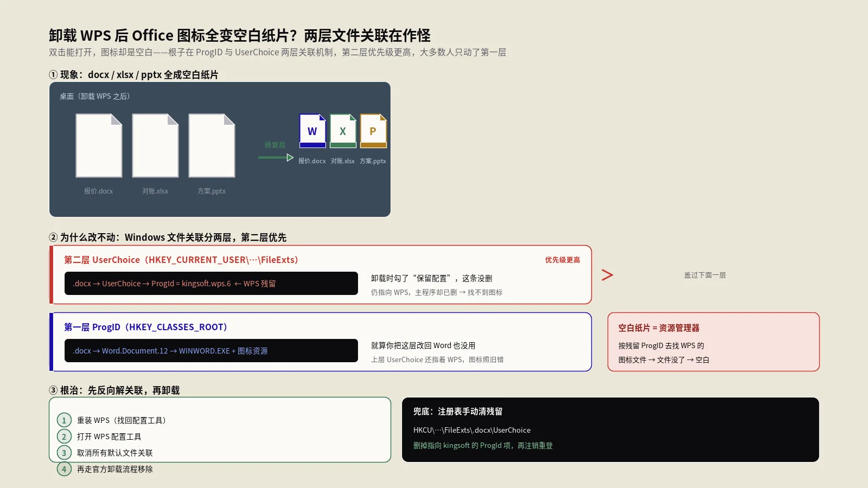The height and width of the screenshot is (488, 868).
Task: Click the 对账.xlsx caption beneath the Excel icon
Action: [343, 161]
